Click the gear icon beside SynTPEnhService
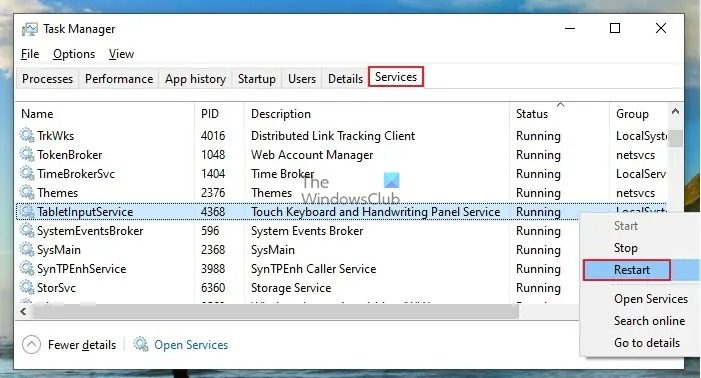Image resolution: width=701 pixels, height=378 pixels. [27, 268]
